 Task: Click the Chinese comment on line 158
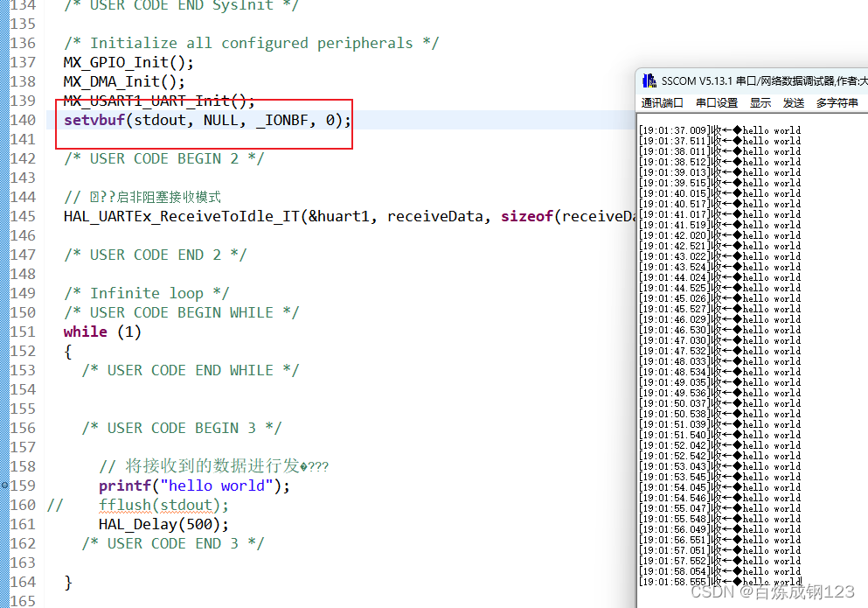(213, 466)
